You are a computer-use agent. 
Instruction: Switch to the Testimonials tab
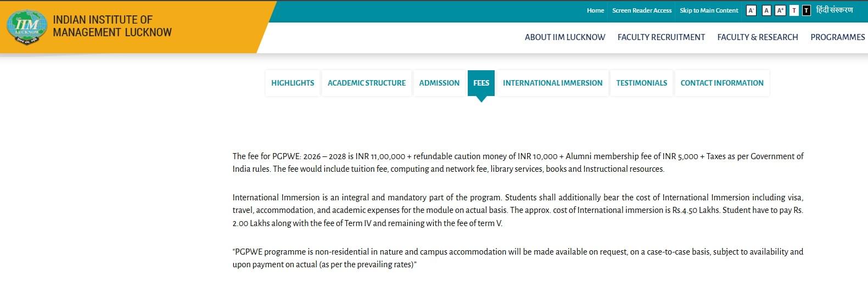click(x=641, y=83)
